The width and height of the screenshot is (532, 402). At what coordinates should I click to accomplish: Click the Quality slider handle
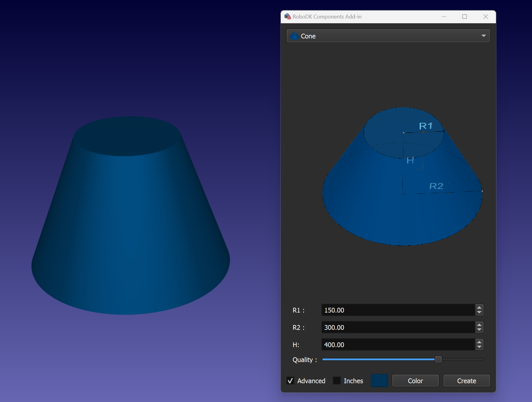[x=438, y=360]
